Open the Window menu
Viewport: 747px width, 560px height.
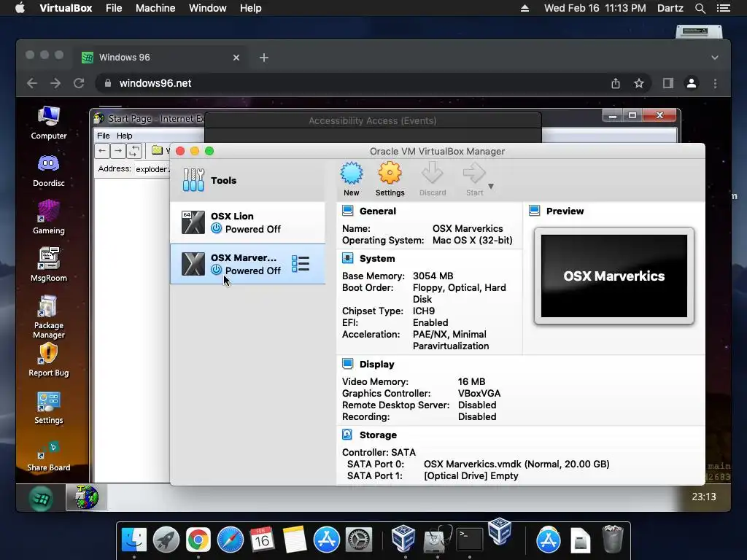pos(208,8)
